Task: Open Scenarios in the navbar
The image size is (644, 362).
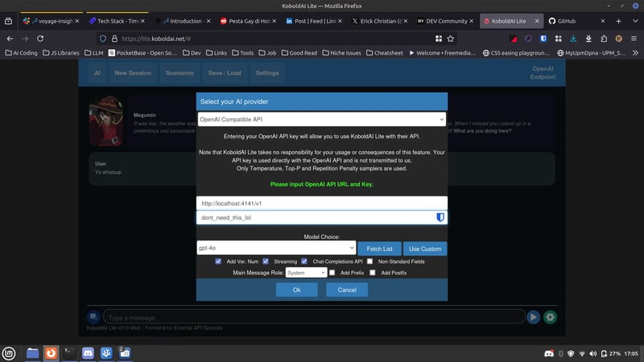Action: coord(180,73)
